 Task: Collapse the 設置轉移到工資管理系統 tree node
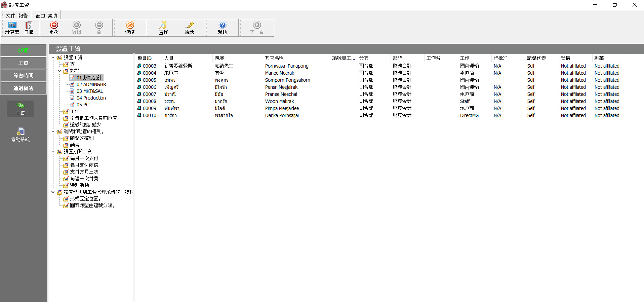[x=53, y=192]
